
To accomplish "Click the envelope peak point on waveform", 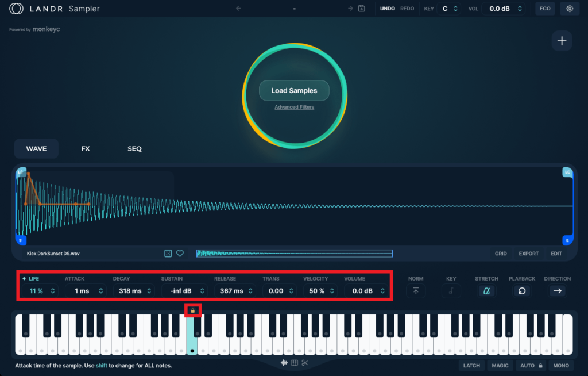I will click(x=29, y=174).
